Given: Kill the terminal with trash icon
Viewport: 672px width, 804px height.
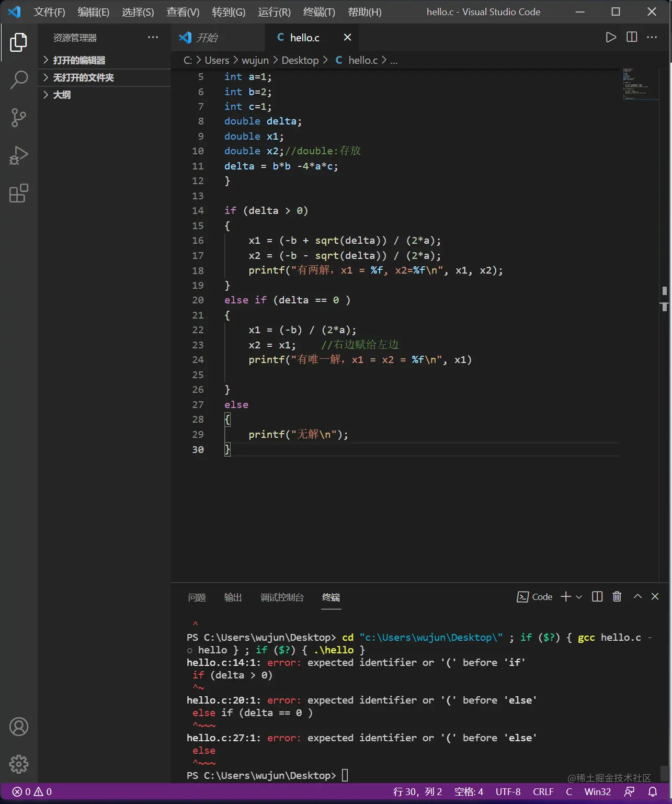Looking at the screenshot, I should tap(617, 597).
